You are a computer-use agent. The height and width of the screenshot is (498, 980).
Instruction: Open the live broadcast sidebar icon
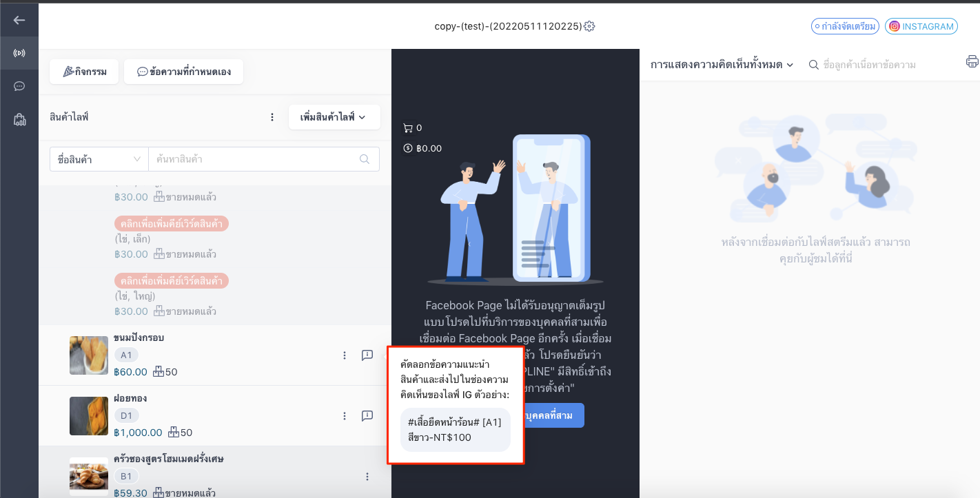click(x=19, y=53)
